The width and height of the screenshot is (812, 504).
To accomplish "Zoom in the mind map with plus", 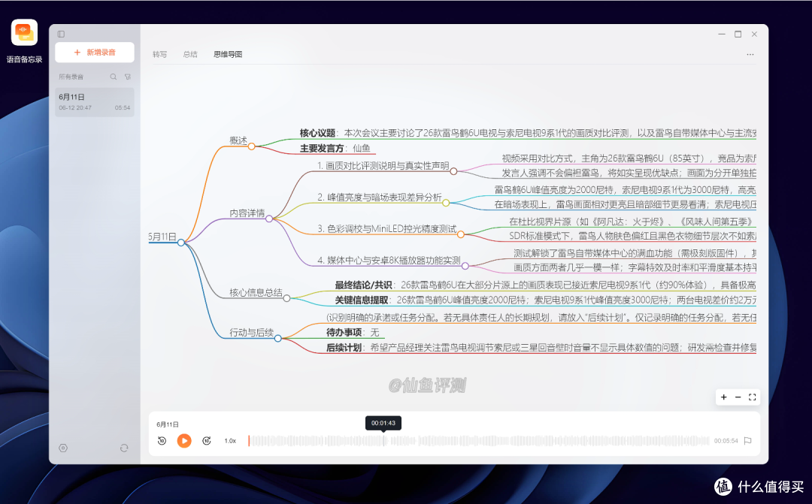I will point(723,397).
